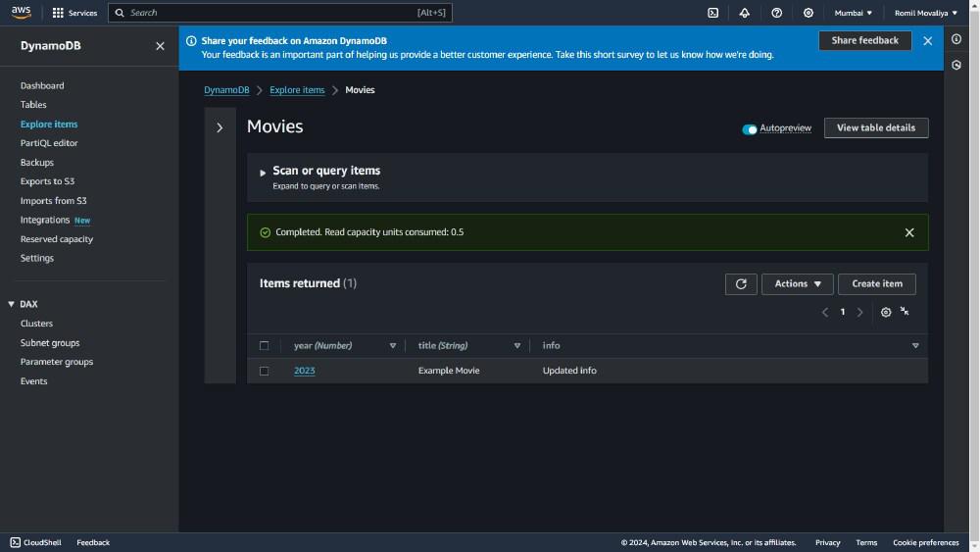The width and height of the screenshot is (980, 552).
Task: Open the Romil Movaliya account menu
Action: tap(926, 13)
